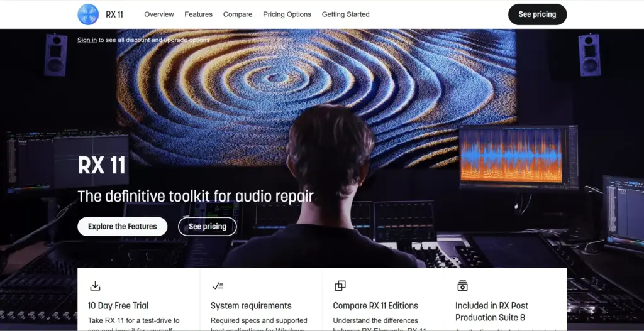Click the RX 11 blue spiral logo
The image size is (644, 331).
click(88, 14)
